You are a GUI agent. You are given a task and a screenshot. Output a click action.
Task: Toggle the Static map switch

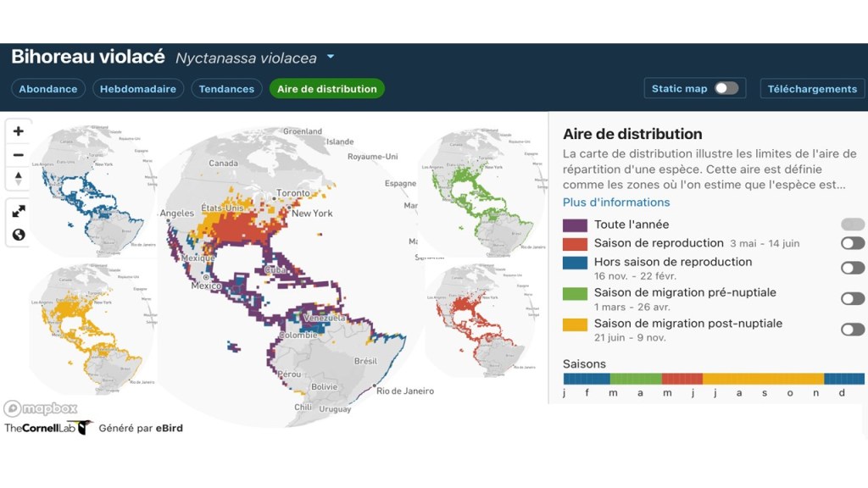tap(726, 88)
